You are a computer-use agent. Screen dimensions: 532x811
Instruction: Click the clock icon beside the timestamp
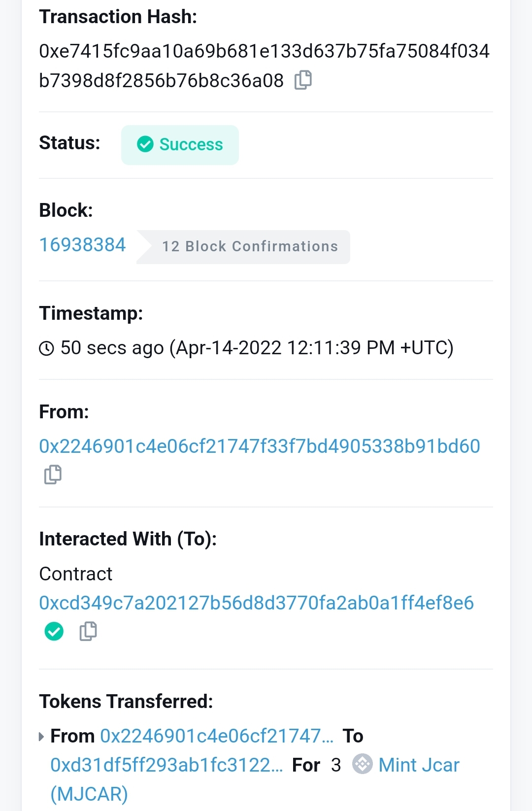tap(46, 348)
